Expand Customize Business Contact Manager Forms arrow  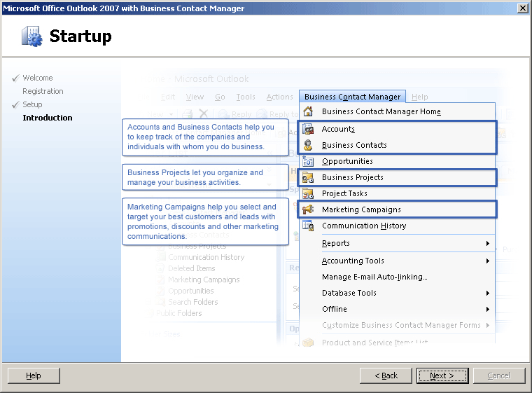point(488,325)
